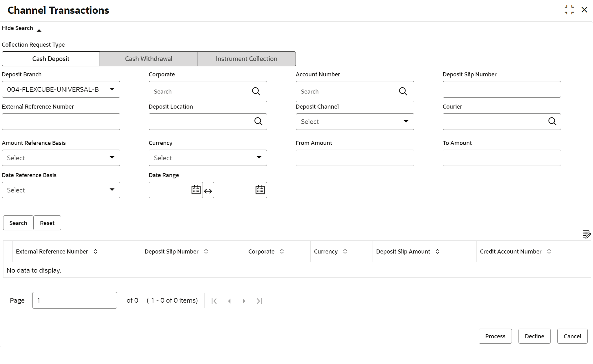Image resolution: width=593 pixels, height=364 pixels.
Task: Switch to Instrument Collection request type
Action: (x=246, y=59)
